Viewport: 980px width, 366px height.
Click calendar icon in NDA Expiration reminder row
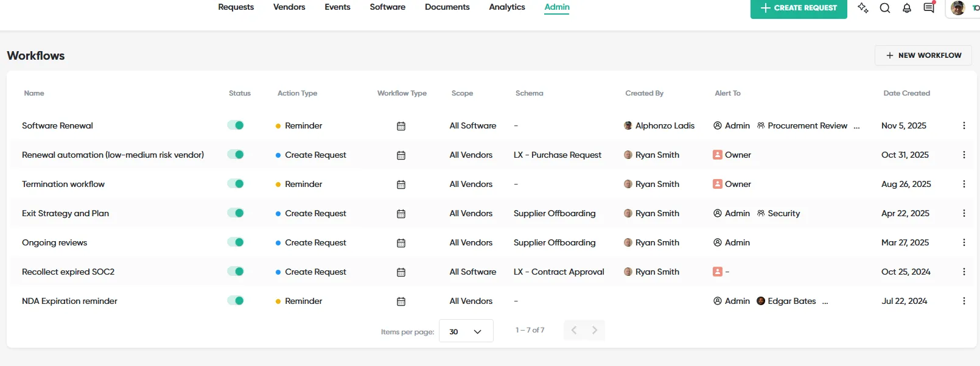pyautogui.click(x=401, y=301)
